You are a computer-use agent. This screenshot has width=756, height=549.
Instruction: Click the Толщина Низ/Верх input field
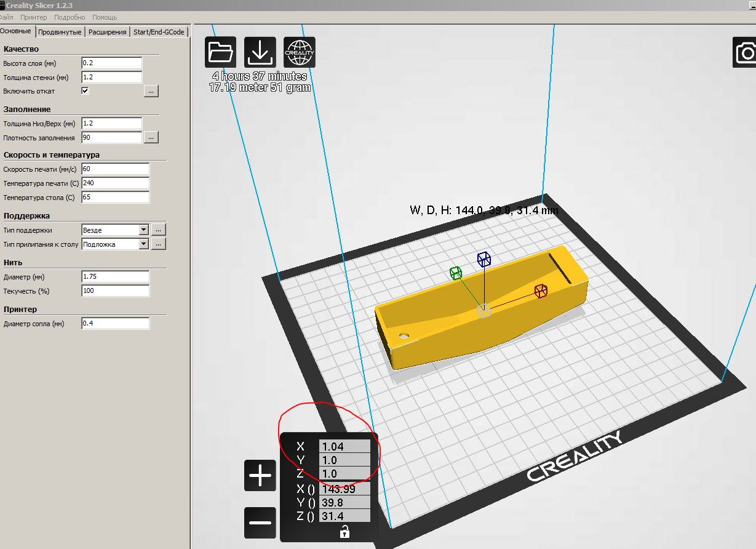[x=111, y=123]
